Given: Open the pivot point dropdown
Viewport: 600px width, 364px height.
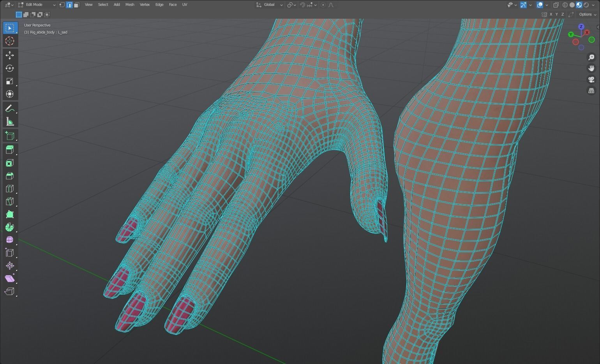Looking at the screenshot, I should 291,5.
